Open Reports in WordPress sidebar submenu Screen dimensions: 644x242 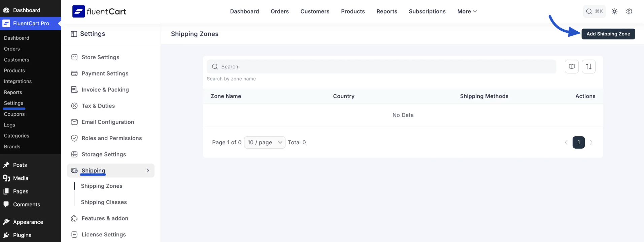13,92
